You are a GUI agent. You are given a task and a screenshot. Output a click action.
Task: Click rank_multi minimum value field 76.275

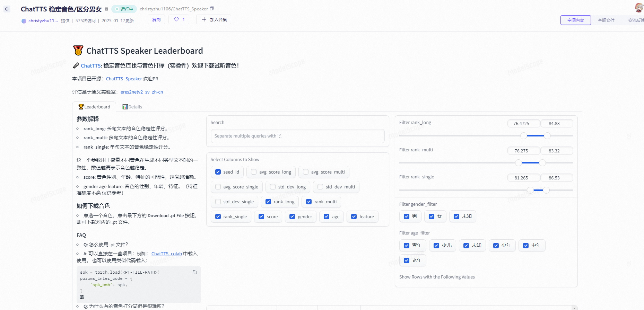coord(524,151)
